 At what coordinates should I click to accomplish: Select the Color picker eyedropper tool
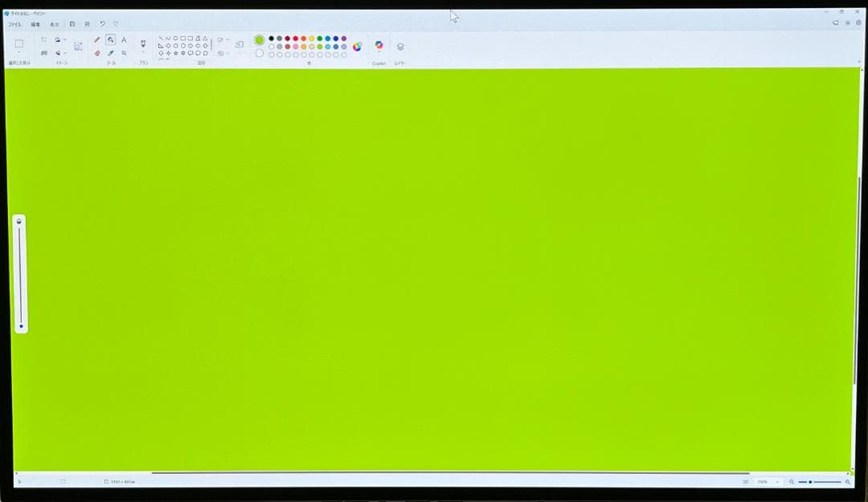tap(110, 53)
